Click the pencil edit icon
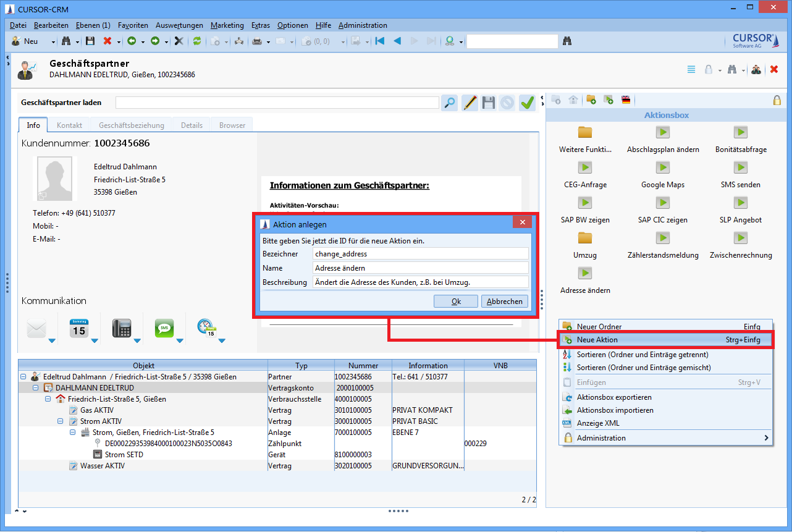The width and height of the screenshot is (792, 532). 470,103
